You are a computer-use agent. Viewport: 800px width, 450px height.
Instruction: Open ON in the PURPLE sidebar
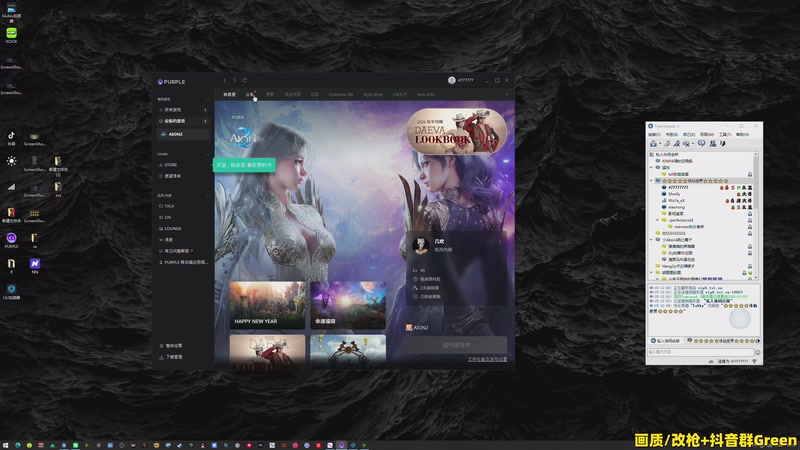click(x=165, y=217)
